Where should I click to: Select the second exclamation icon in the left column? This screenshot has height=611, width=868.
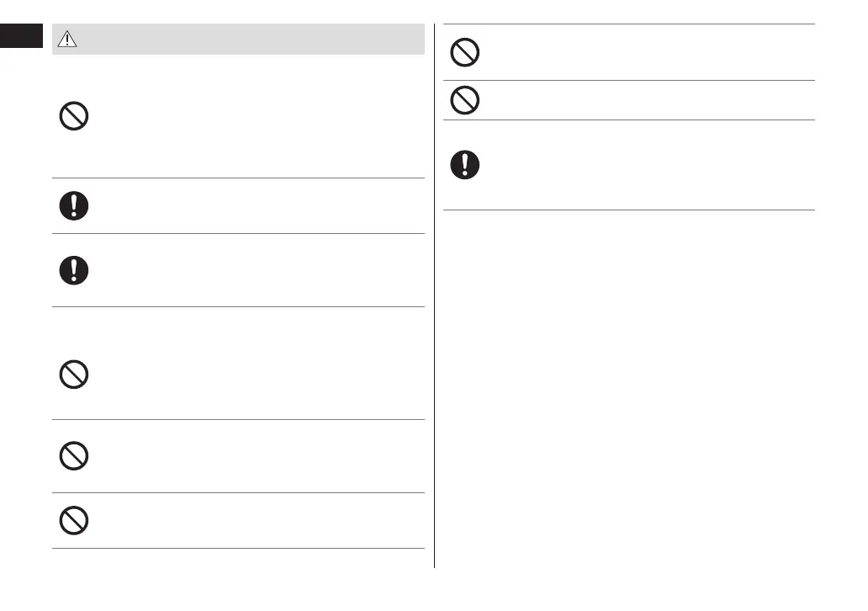coord(74,270)
